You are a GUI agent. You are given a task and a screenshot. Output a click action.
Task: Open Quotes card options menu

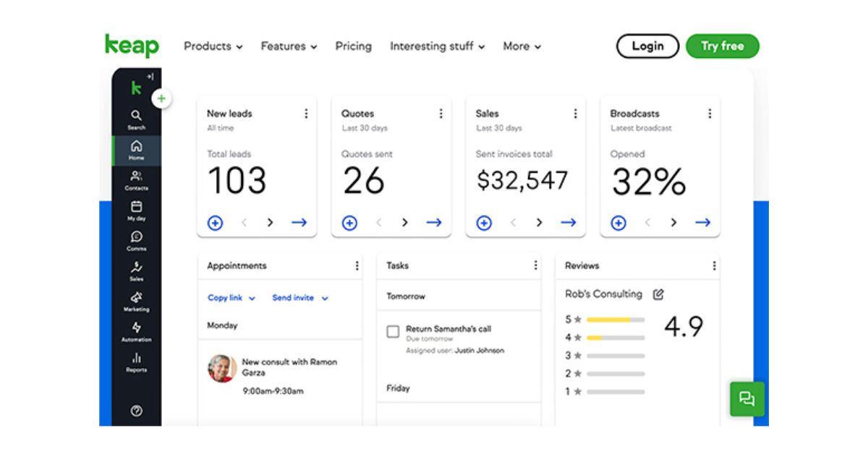(441, 114)
